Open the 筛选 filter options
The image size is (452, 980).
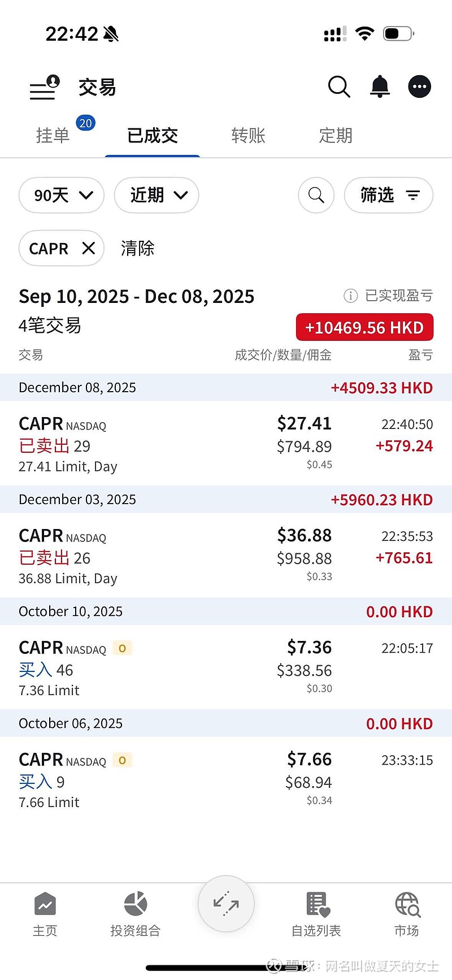click(389, 196)
